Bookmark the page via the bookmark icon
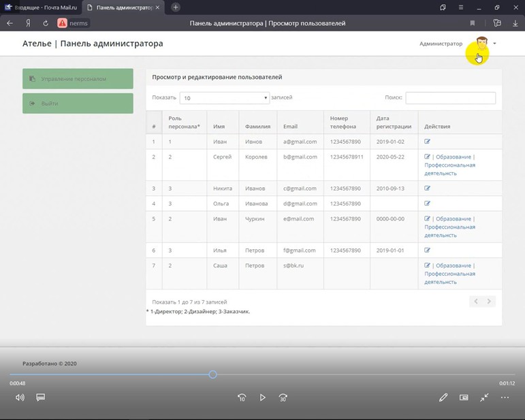525x420 pixels. click(473, 23)
